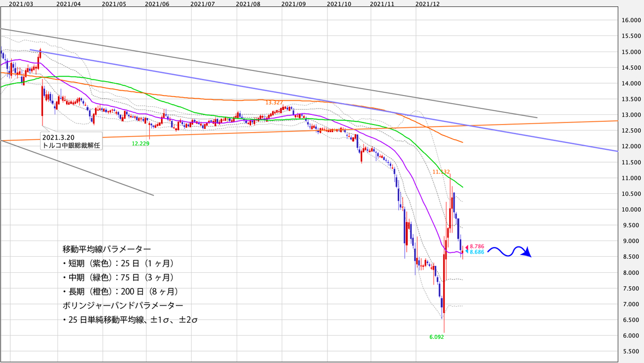Click the 11.500 price axis label
This screenshot has width=644, height=363.
[x=631, y=162]
